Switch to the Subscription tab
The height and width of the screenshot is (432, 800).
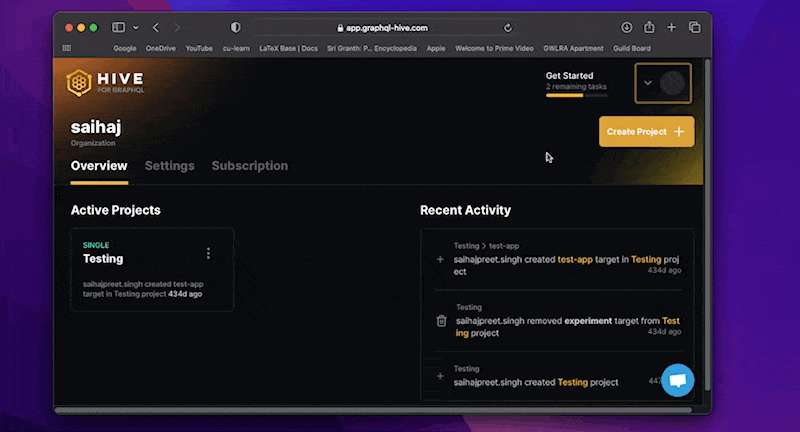pos(249,166)
